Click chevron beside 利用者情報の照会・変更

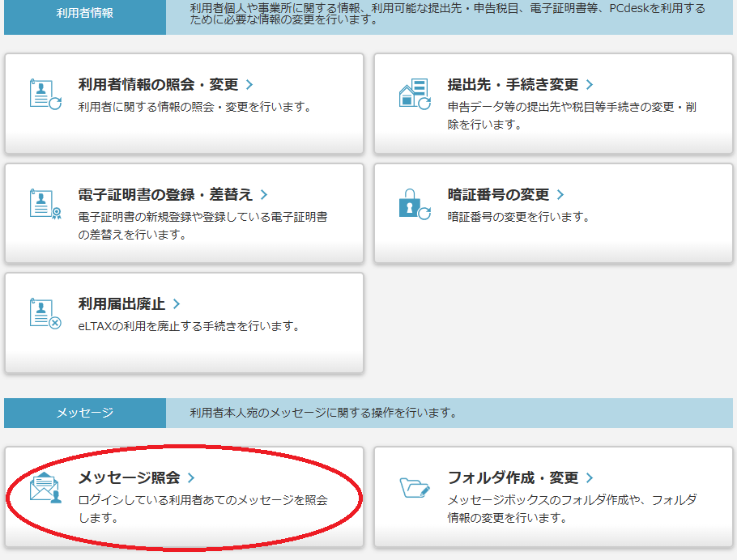coord(249,84)
